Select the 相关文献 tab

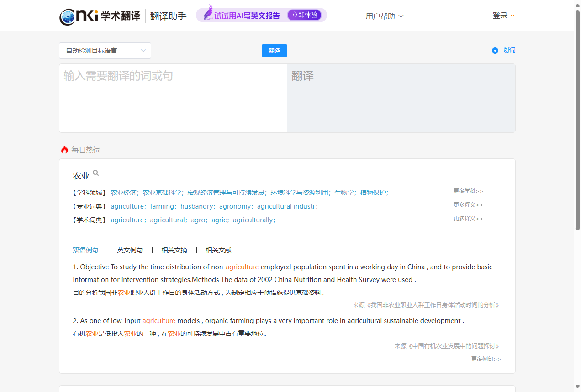(x=219, y=250)
